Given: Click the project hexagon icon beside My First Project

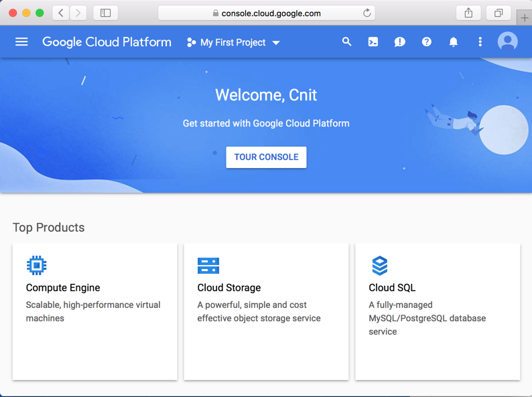Looking at the screenshot, I should point(192,42).
